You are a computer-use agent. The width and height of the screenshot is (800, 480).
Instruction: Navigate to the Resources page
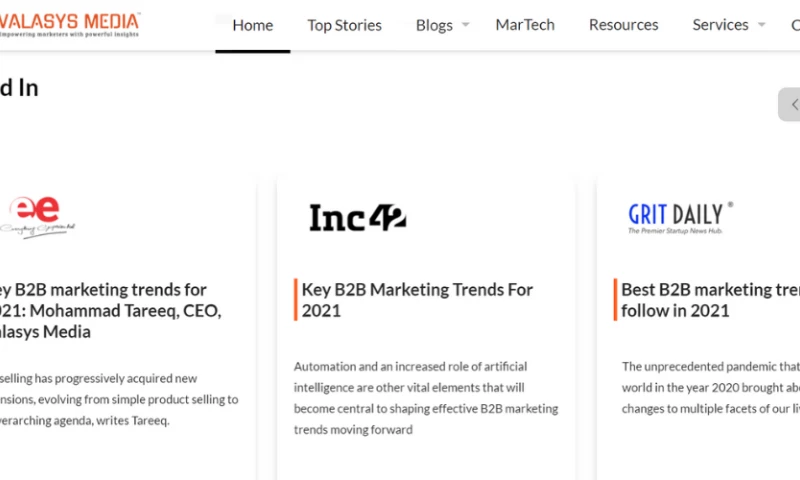(x=623, y=25)
